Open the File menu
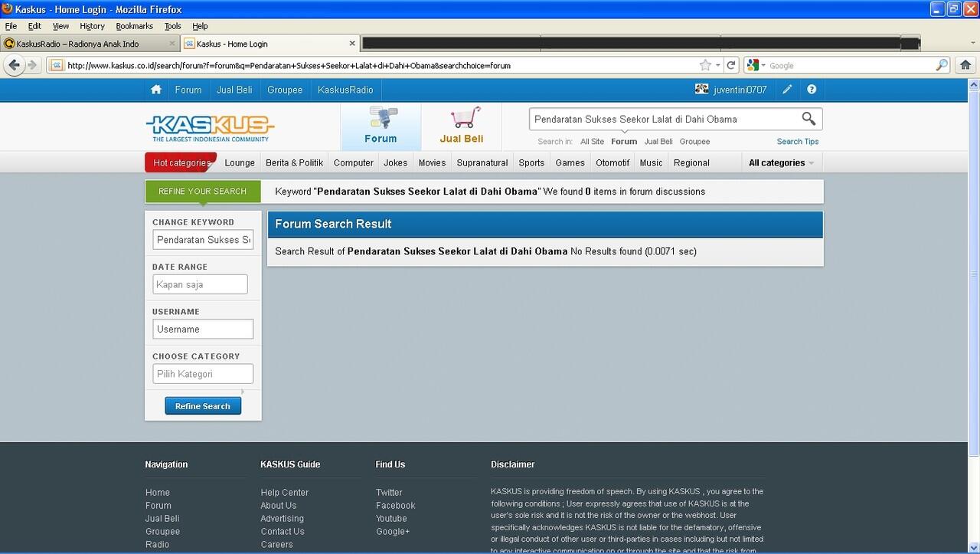The height and width of the screenshot is (554, 980). [11, 26]
